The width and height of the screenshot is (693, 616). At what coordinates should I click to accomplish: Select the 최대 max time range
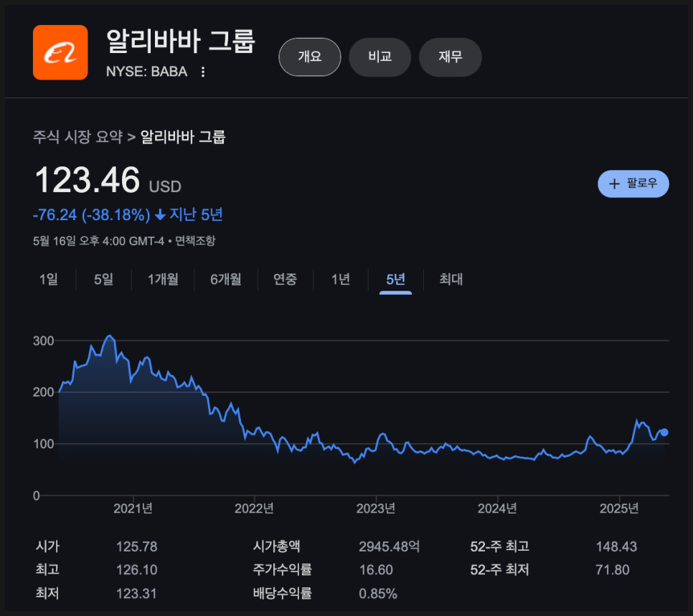(451, 279)
